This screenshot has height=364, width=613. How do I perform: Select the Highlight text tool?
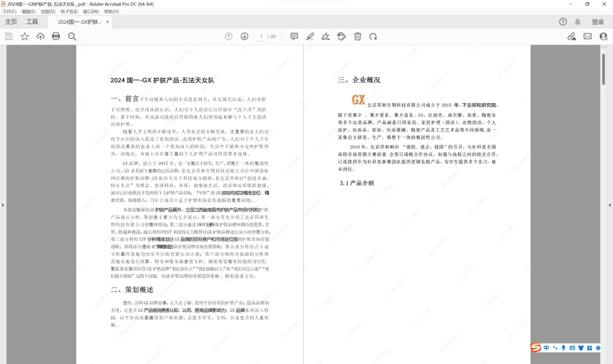pos(310,36)
